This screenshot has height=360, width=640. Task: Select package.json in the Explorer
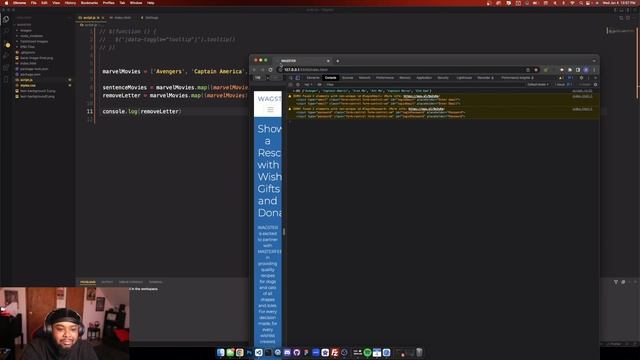tap(30, 74)
